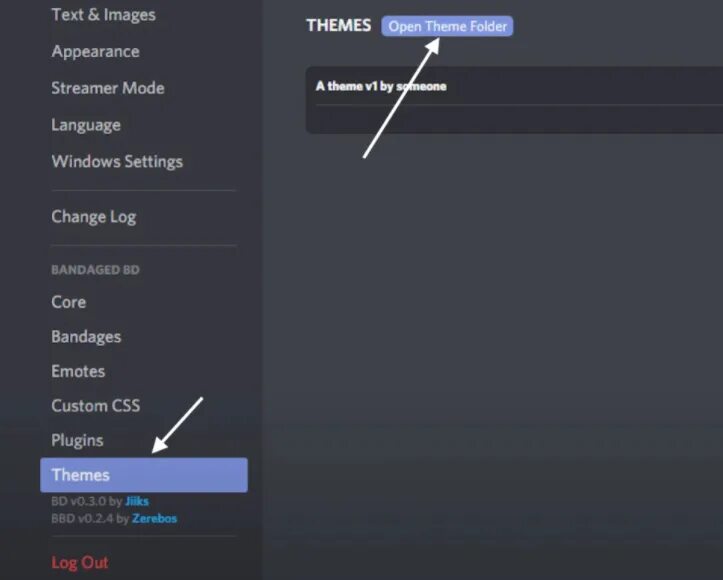This screenshot has width=723, height=580.
Task: Go to Appearance settings
Action: 95,51
